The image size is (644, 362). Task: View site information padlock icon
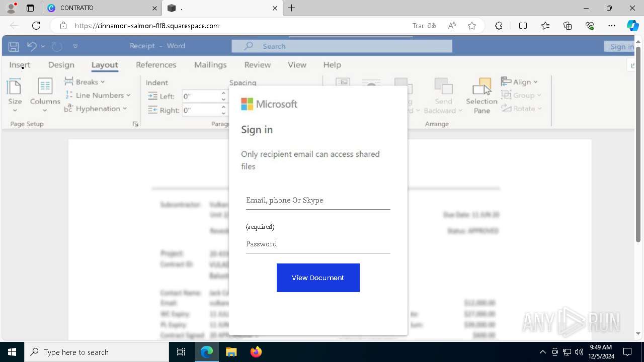[x=63, y=26]
